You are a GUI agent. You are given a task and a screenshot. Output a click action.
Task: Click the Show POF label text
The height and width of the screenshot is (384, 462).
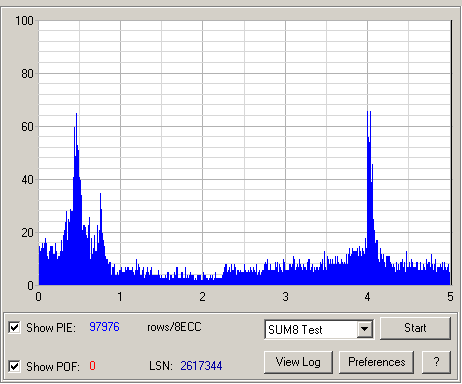pos(53,366)
